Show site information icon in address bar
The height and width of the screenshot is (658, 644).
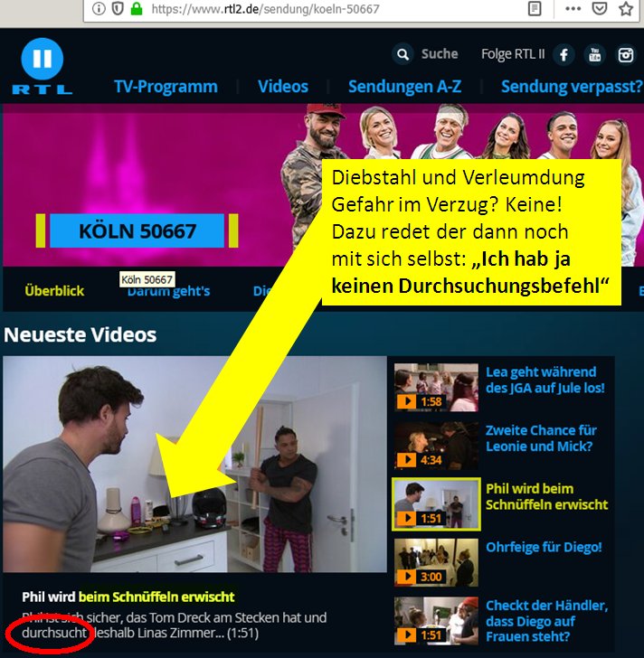pyautogui.click(x=99, y=8)
